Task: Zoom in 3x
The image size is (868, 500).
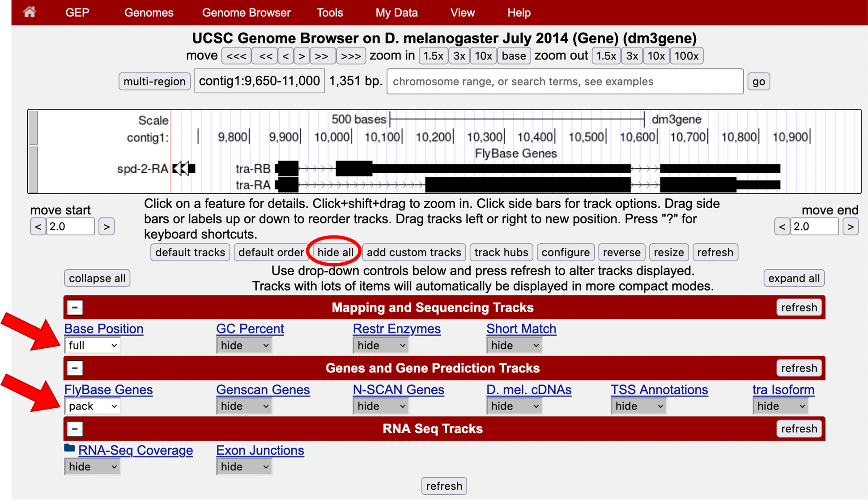Action: [x=460, y=56]
